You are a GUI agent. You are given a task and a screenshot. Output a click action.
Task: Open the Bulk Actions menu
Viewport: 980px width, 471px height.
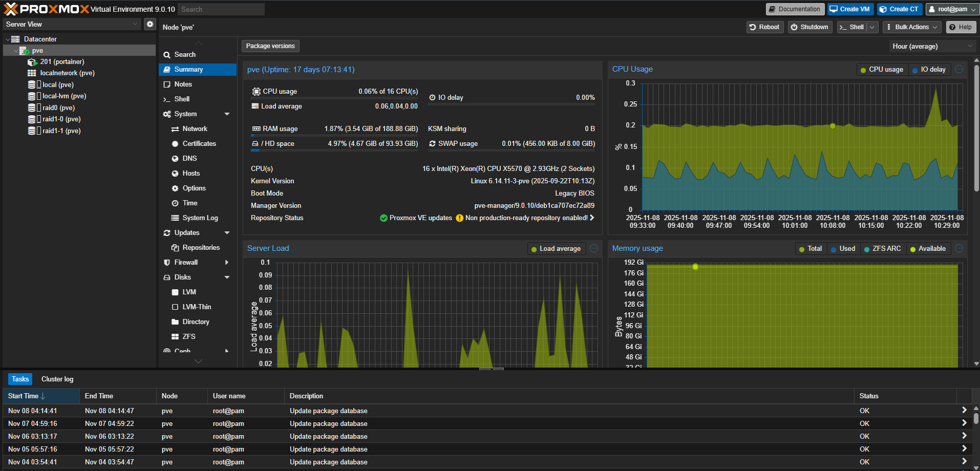pos(911,27)
